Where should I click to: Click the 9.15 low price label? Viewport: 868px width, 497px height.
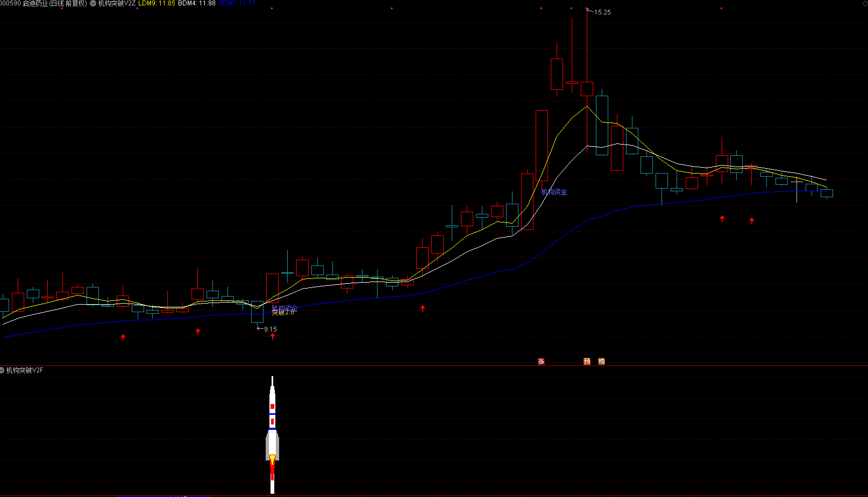pos(271,329)
